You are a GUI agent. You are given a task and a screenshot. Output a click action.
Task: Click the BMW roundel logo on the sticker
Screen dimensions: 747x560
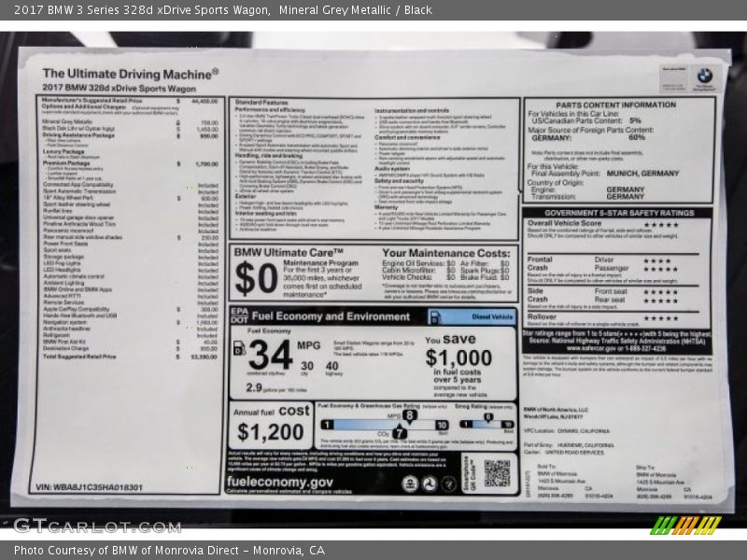point(705,76)
